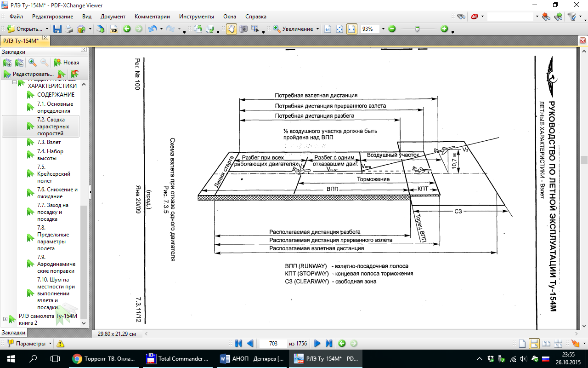Click the zoom slider handle
The height and width of the screenshot is (368, 588).
coord(417,29)
